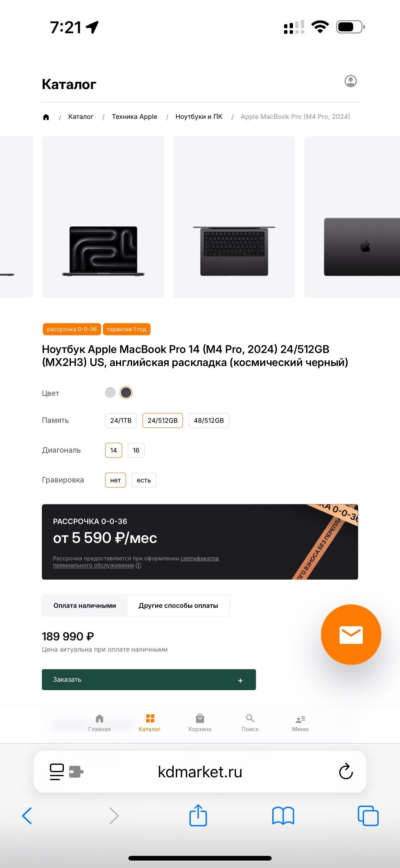The width and height of the screenshot is (400, 868).
Task: Tap the Safari share icon
Action: click(x=198, y=815)
